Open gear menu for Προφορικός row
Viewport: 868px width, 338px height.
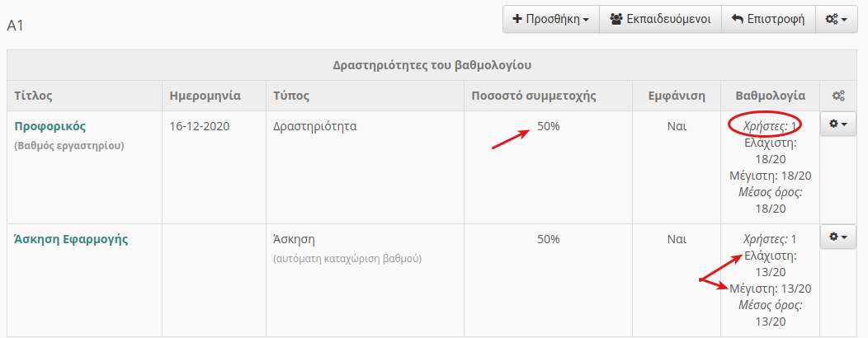click(837, 124)
